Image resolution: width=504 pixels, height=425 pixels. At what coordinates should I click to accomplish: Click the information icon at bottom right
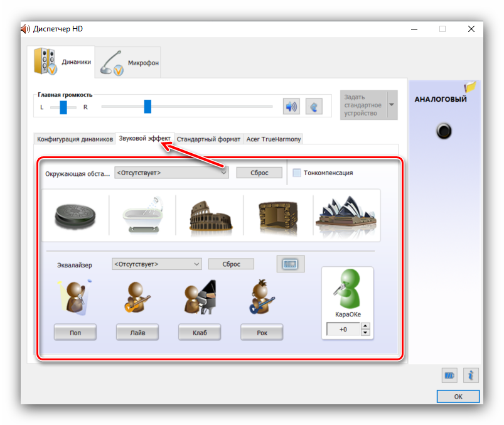click(471, 375)
